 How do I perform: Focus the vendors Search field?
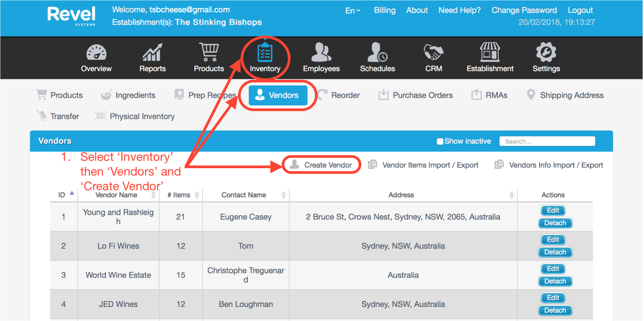(547, 141)
